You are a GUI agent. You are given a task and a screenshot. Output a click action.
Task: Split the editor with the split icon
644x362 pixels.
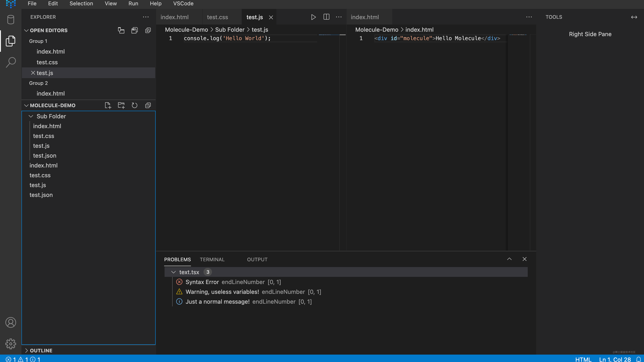326,17
